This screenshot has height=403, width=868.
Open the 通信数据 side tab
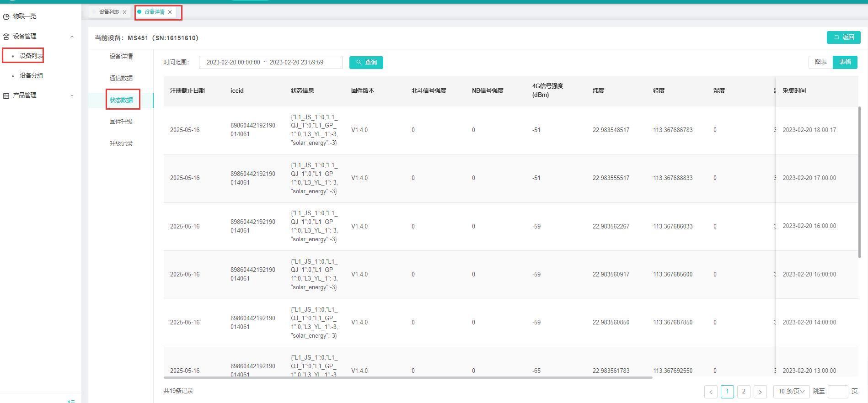[121, 78]
